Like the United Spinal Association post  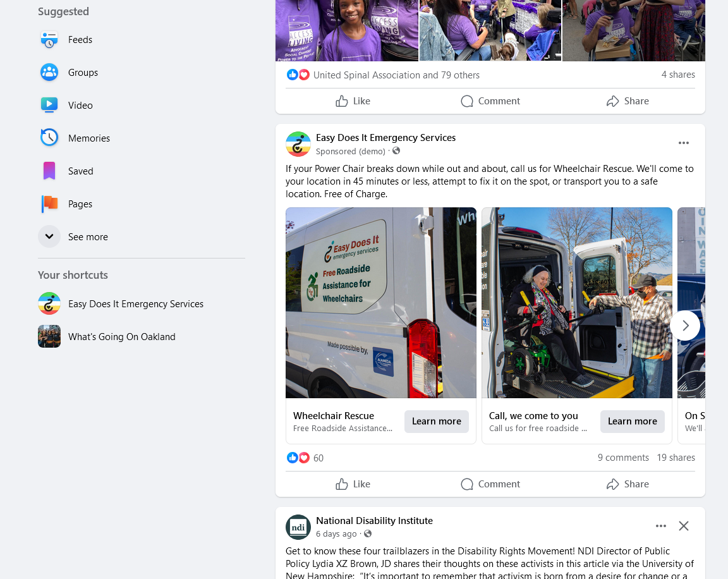point(353,101)
